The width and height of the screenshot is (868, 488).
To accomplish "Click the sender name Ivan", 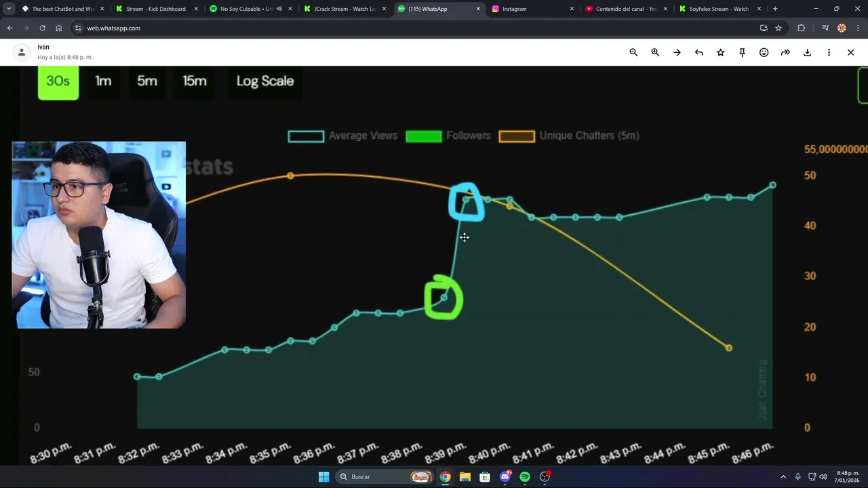I will tap(43, 47).
